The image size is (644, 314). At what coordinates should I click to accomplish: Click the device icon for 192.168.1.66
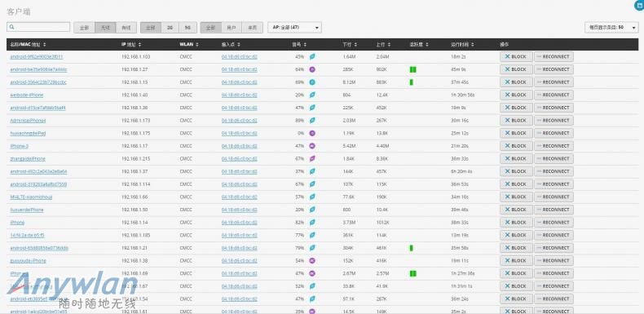[312, 197]
